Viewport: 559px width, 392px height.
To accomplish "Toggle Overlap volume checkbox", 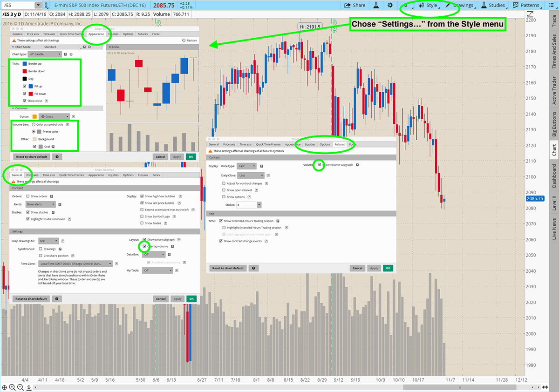I will [145, 246].
